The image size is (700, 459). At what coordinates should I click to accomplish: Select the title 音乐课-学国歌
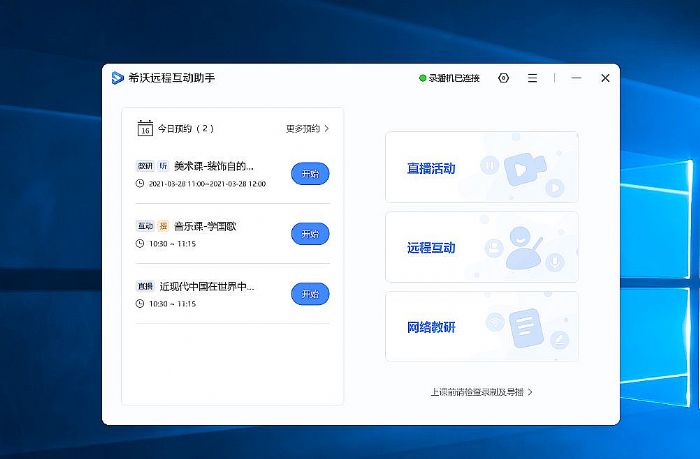pyautogui.click(x=205, y=226)
